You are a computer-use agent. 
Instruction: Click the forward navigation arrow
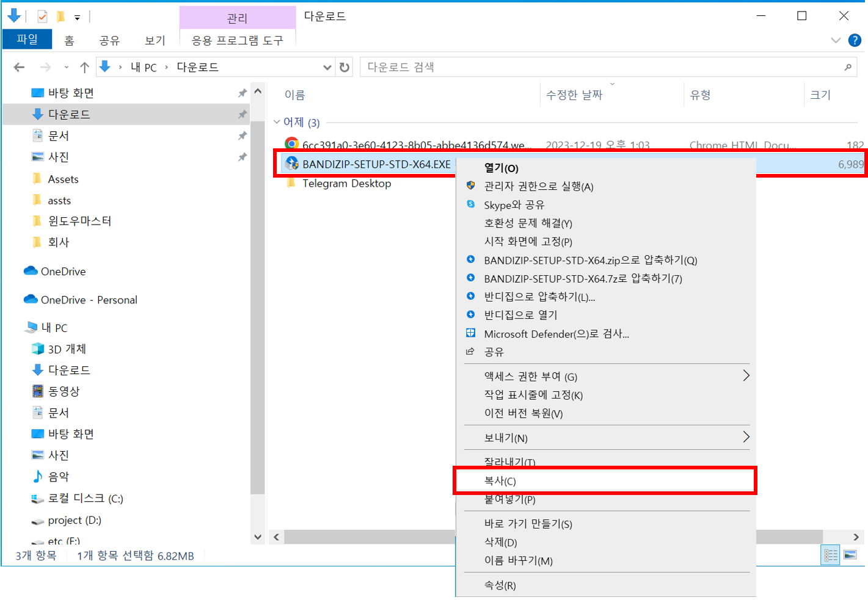tap(45, 67)
